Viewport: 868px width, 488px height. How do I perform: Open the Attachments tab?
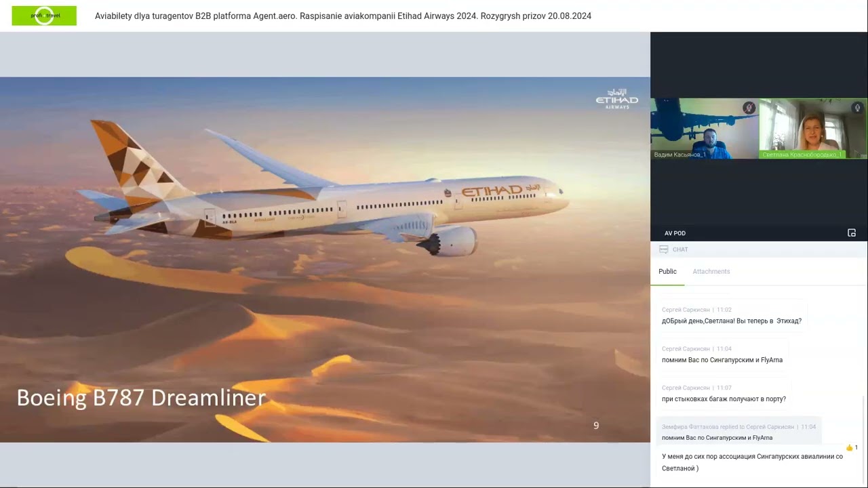click(x=711, y=271)
